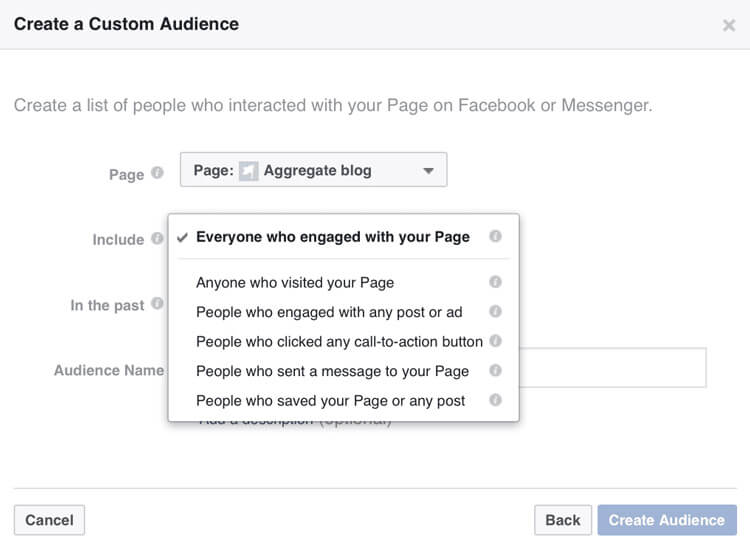Info icon for saved your Page or any post
The height and width of the screenshot is (547, 750).
[x=496, y=400]
